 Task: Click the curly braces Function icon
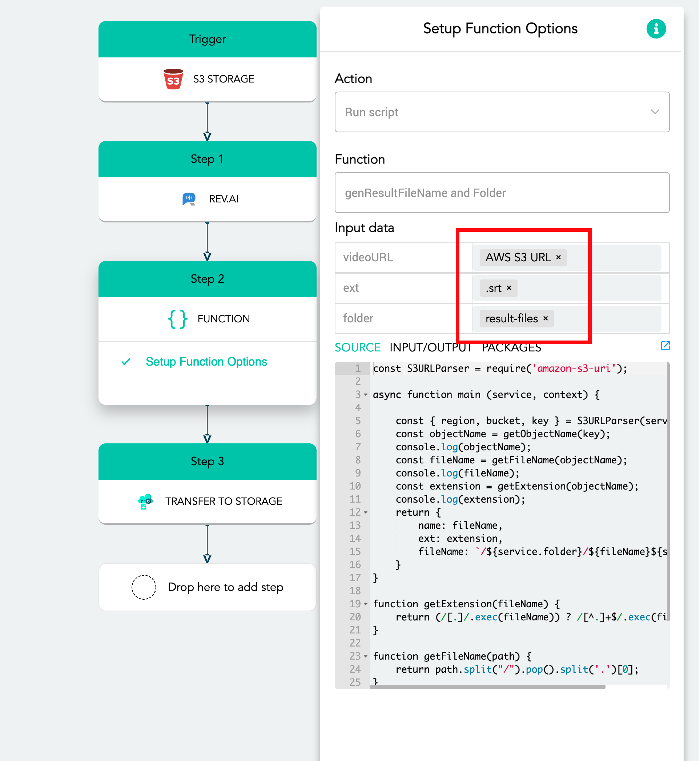pos(177,319)
